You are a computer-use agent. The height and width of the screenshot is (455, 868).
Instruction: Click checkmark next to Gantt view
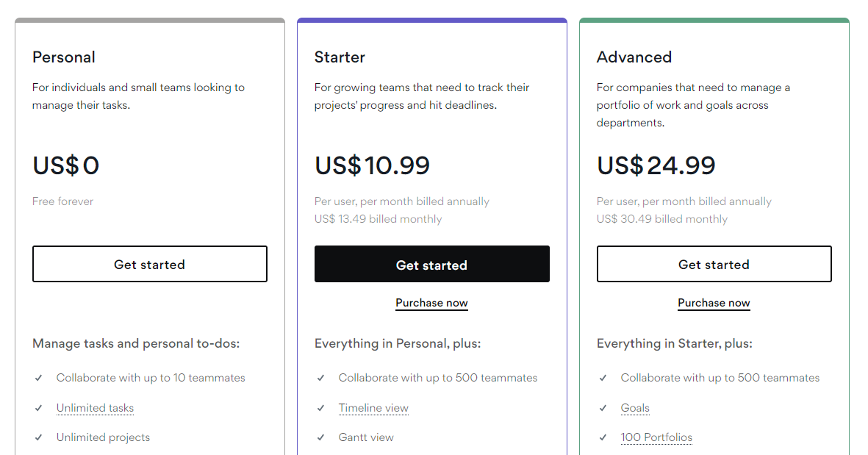click(x=321, y=437)
